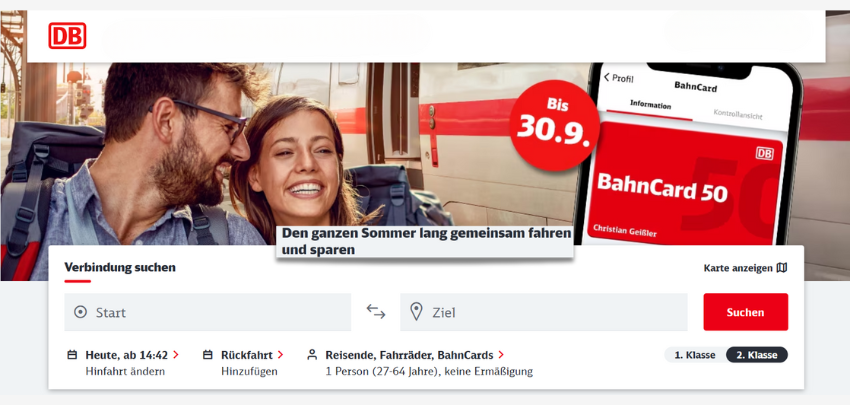Click the Suchen button
Viewport: 850px width, 405px height.
click(745, 312)
